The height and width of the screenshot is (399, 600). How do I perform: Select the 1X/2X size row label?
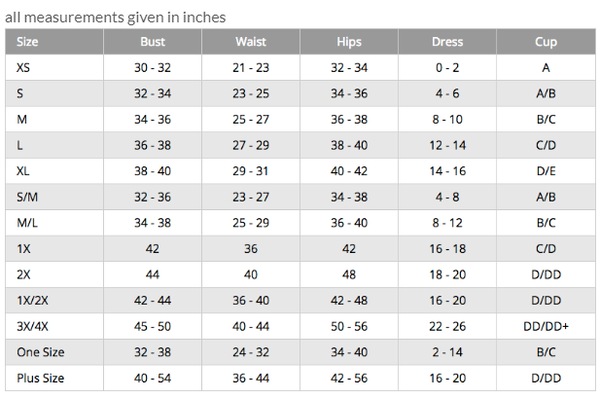33,300
